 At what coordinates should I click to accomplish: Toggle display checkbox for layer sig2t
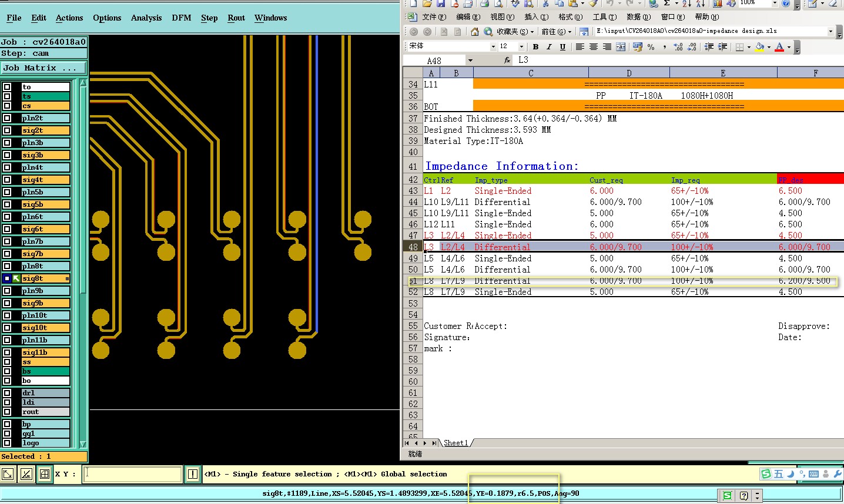click(x=7, y=130)
